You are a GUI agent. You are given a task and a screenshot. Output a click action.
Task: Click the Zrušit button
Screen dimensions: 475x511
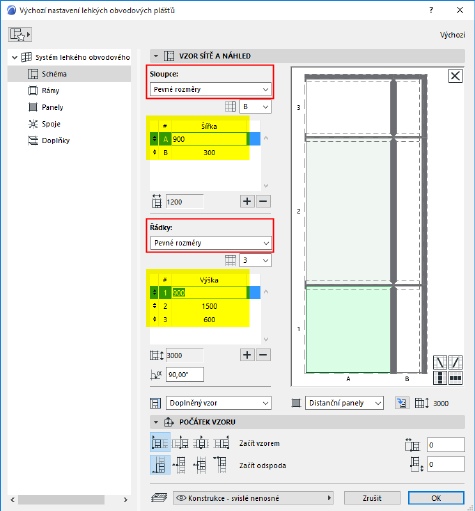click(372, 498)
